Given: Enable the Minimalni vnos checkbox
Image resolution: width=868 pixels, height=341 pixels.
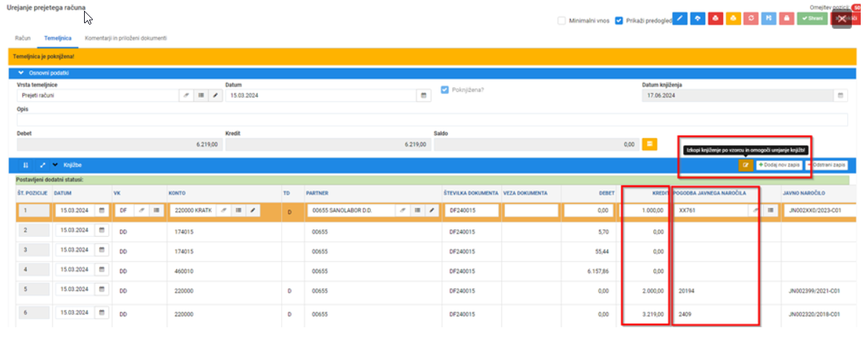Looking at the screenshot, I should click(562, 20).
